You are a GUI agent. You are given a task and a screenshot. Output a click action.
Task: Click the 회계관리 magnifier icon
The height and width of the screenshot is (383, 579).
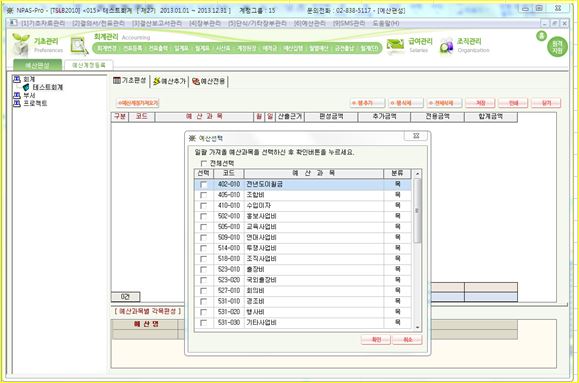point(79,46)
